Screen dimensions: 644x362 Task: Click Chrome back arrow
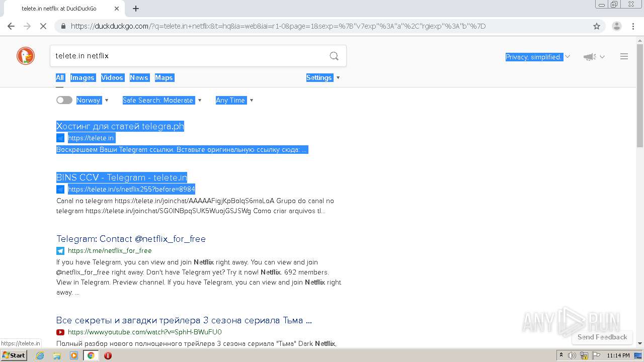(x=11, y=26)
